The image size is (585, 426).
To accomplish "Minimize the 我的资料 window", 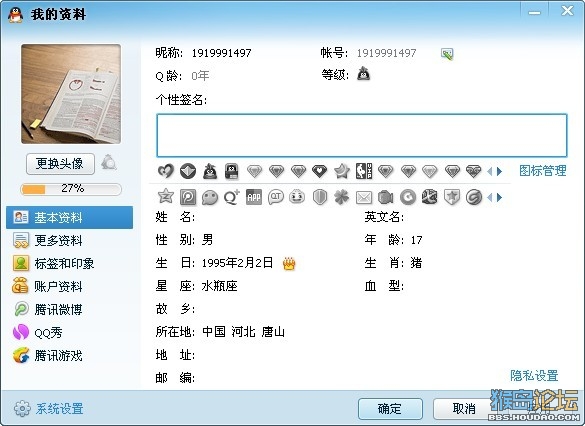I will point(534,12).
